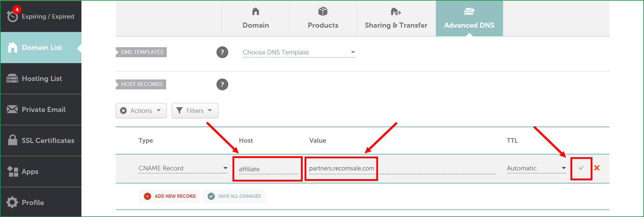Click the red X to discard record
The image size is (644, 217).
pyautogui.click(x=597, y=168)
